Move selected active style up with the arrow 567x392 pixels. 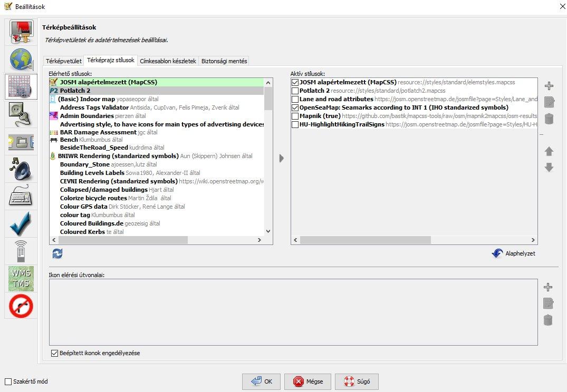[549, 151]
